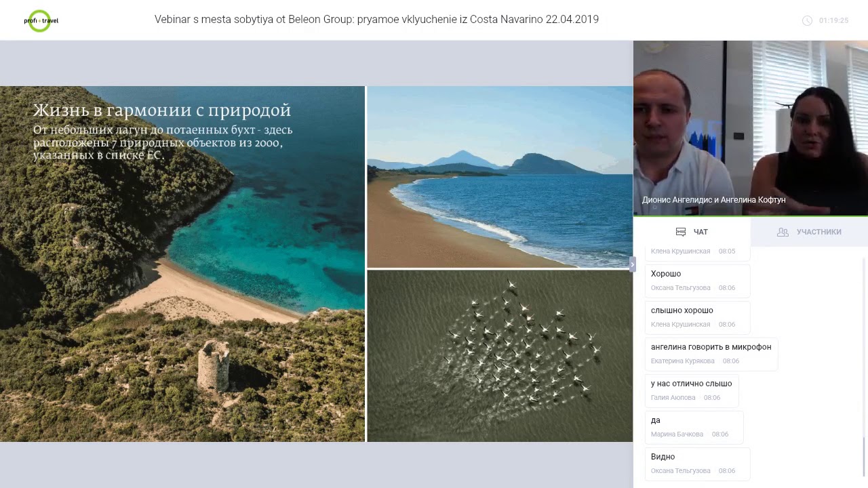The width and height of the screenshot is (868, 488).
Task: Click the chat message 'слышно хорошо'
Action: [x=697, y=317]
